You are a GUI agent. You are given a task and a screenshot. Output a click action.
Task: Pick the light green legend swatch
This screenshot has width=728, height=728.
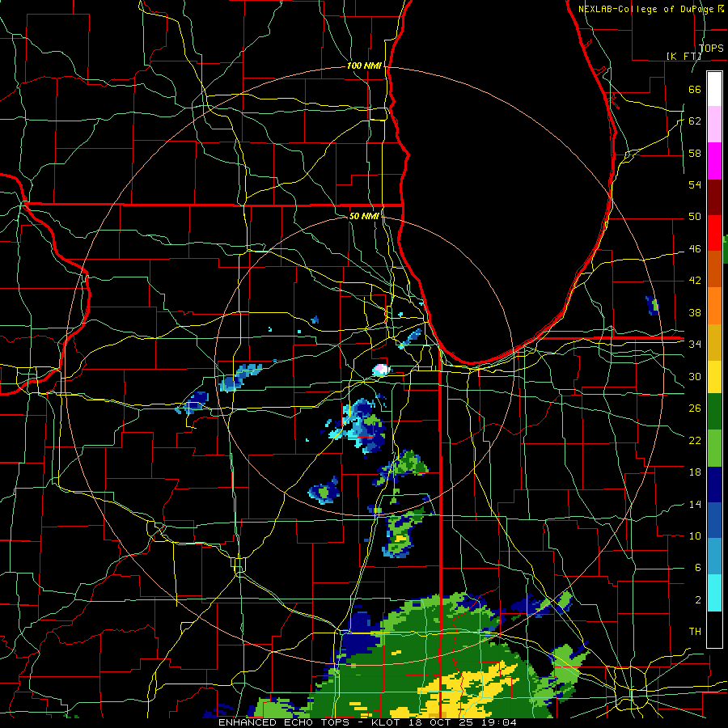click(x=714, y=448)
